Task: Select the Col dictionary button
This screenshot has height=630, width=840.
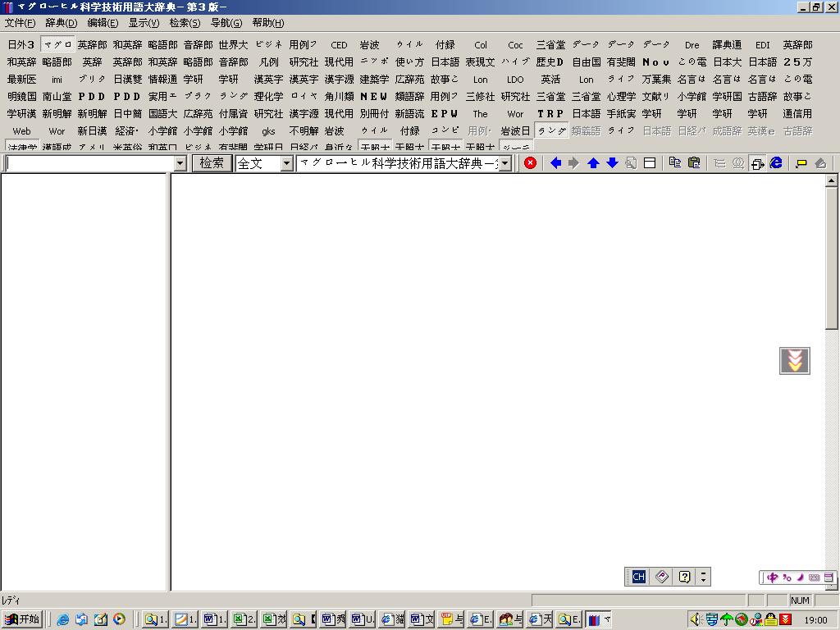Action: [x=481, y=44]
